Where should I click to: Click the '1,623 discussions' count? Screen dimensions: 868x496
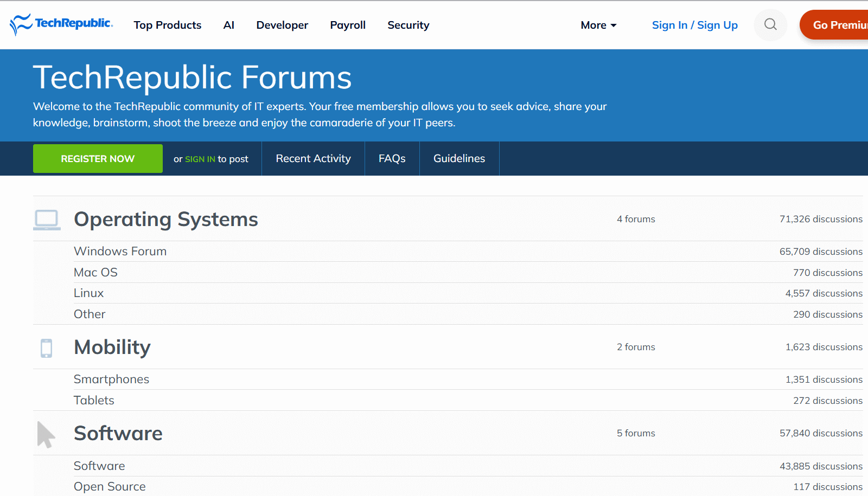click(824, 347)
